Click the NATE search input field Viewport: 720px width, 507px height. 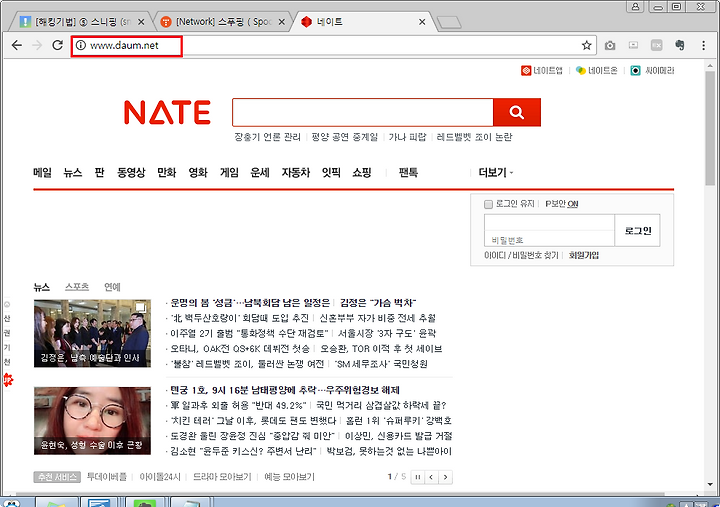(x=363, y=112)
